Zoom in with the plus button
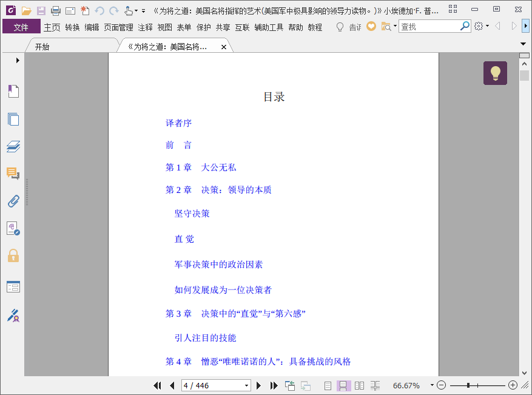 tap(513, 385)
